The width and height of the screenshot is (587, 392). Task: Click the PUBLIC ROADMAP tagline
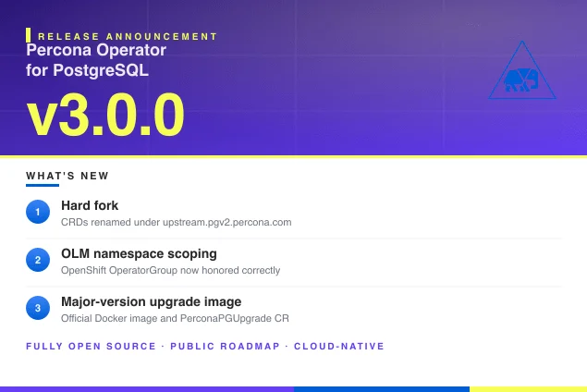[225, 347]
